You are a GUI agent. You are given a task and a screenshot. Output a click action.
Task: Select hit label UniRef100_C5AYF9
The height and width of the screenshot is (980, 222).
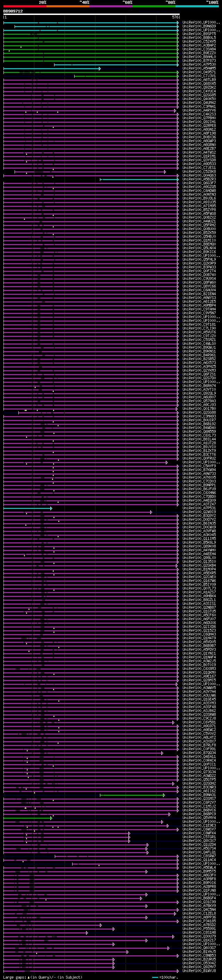point(199,466)
